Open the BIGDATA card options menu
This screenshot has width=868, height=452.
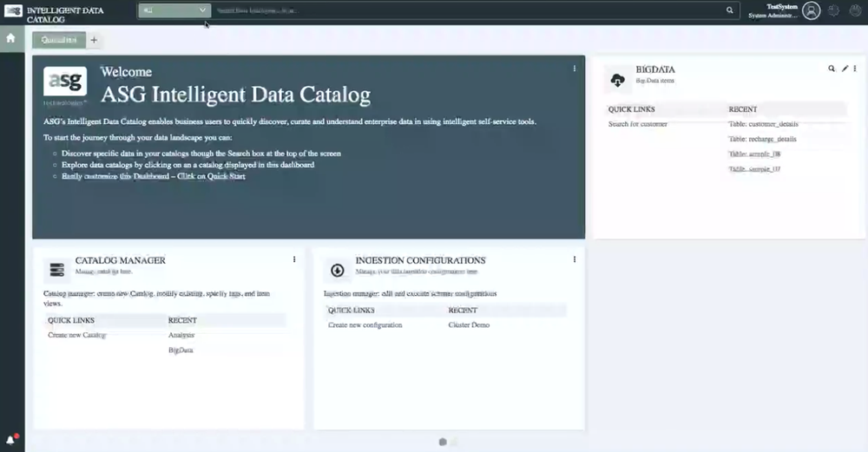coord(855,69)
